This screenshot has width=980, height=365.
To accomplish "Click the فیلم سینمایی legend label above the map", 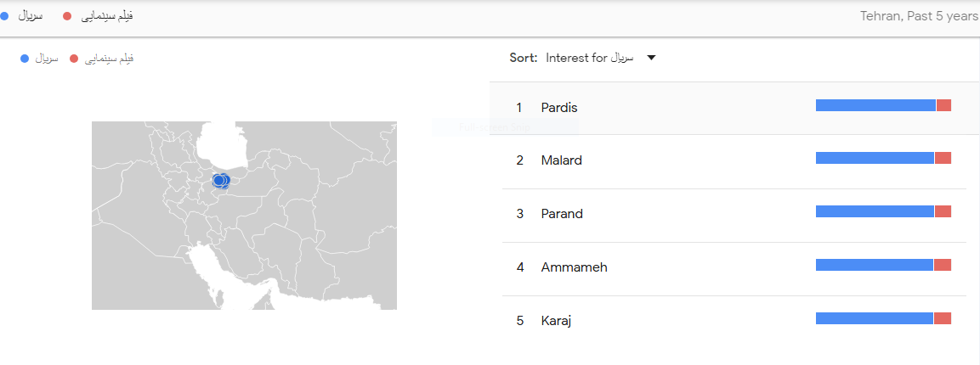I will pyautogui.click(x=108, y=59).
